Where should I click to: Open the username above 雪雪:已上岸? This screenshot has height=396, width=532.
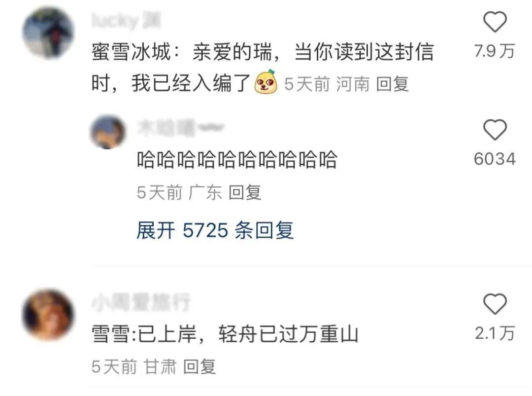pyautogui.click(x=140, y=302)
